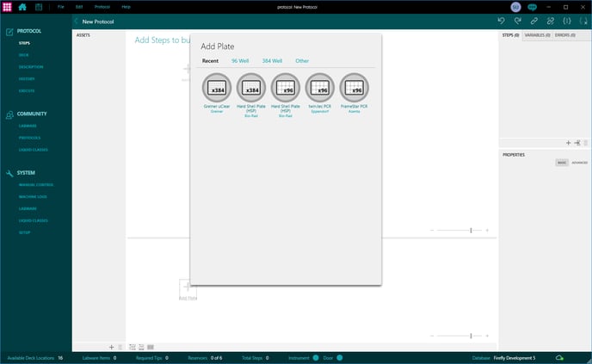Viewport: 592px width, 364px height.
Task: Open the variables curly braces icon
Action: (x=567, y=22)
